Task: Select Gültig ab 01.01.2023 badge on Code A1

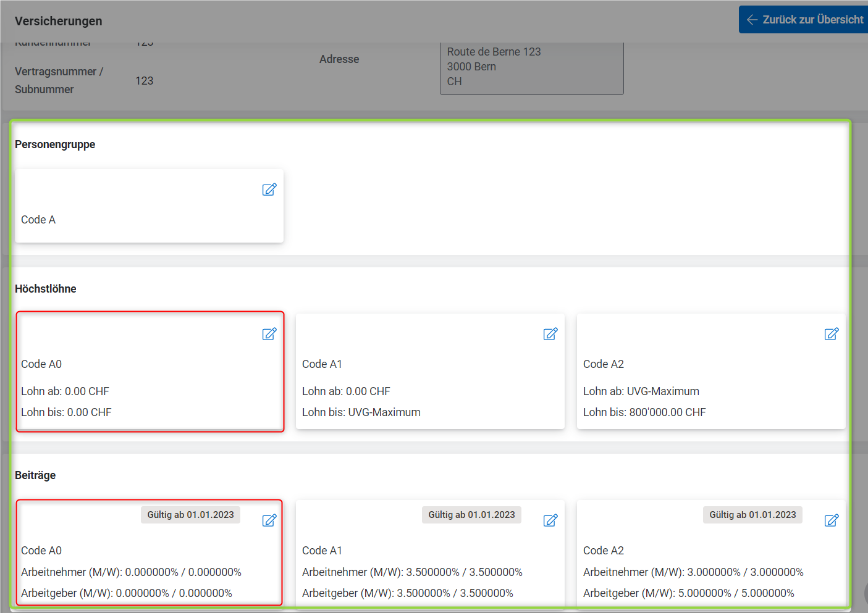Action: (471, 515)
